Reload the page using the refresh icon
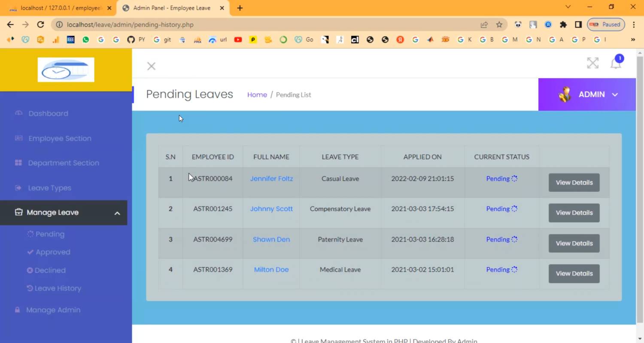 (40, 24)
